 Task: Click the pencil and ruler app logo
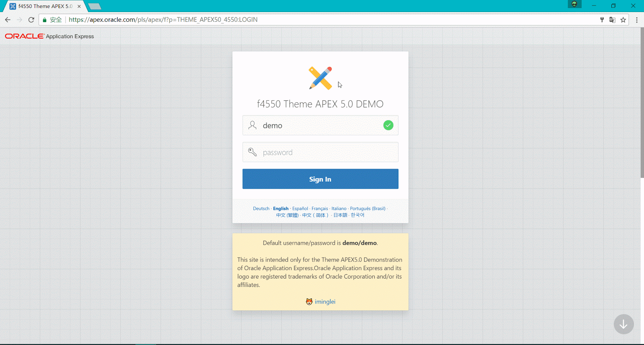[320, 78]
